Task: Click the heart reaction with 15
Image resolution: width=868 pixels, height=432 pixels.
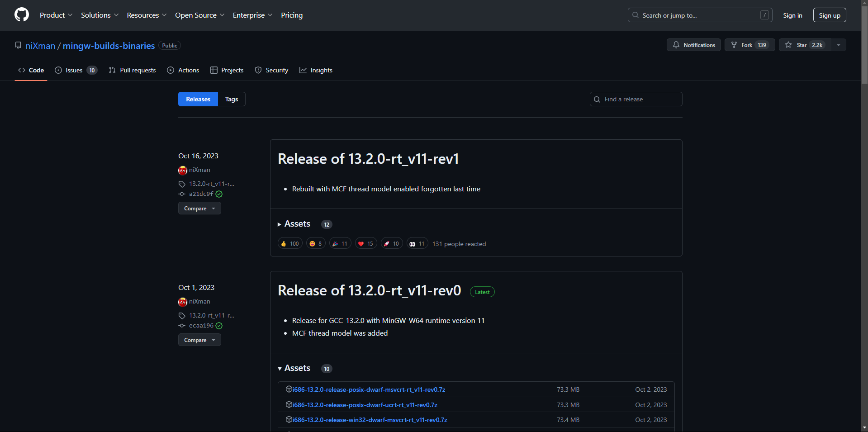Action: (366, 243)
